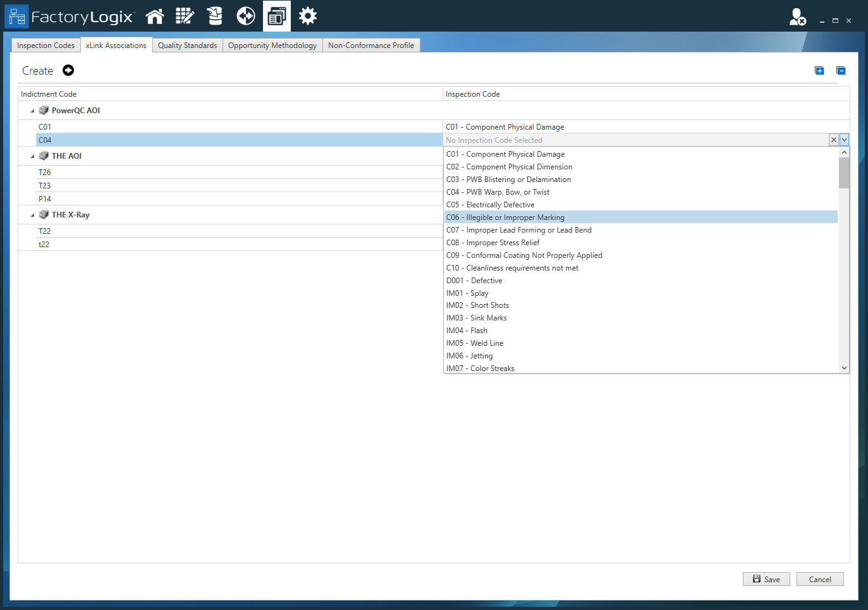Clear the selected inspection code with X

click(x=834, y=140)
